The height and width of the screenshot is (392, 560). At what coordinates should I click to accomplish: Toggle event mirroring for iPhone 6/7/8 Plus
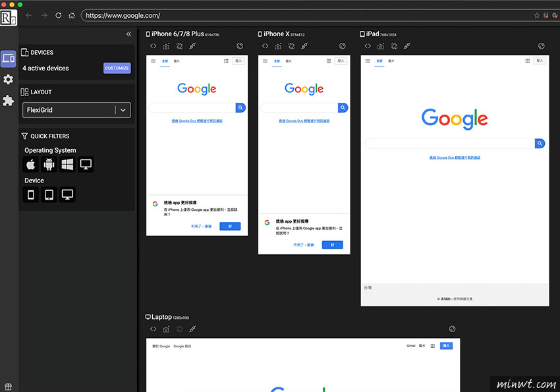point(192,46)
